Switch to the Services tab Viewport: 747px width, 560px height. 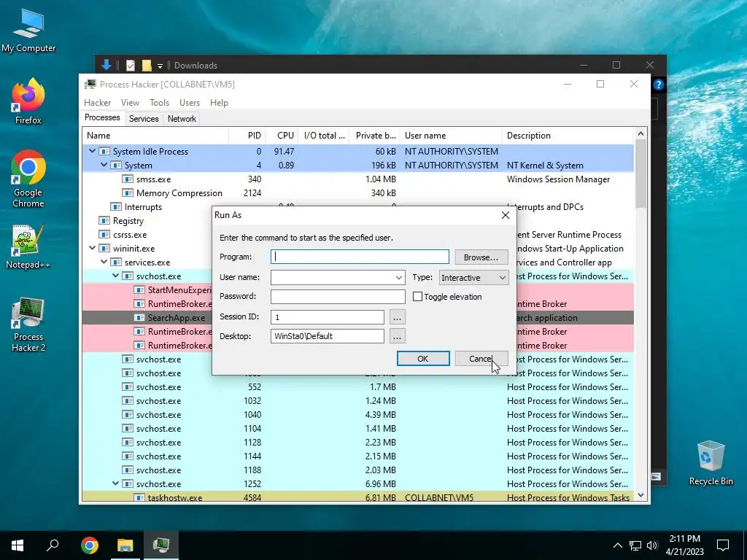tap(144, 119)
